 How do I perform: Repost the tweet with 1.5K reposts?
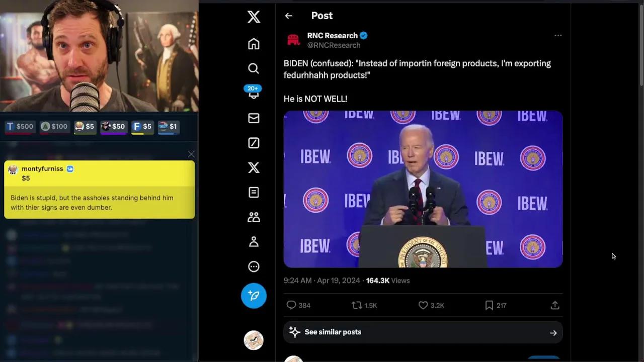click(364, 305)
